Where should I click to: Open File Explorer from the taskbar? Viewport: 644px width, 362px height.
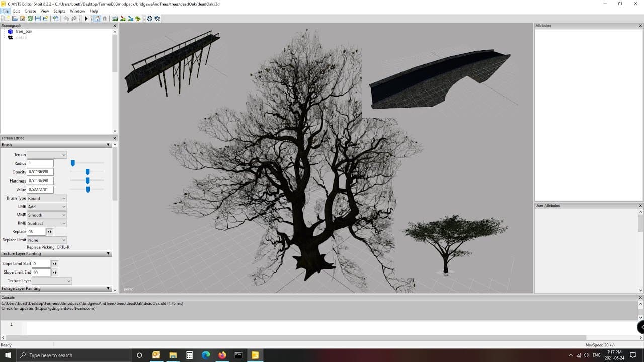point(173,355)
